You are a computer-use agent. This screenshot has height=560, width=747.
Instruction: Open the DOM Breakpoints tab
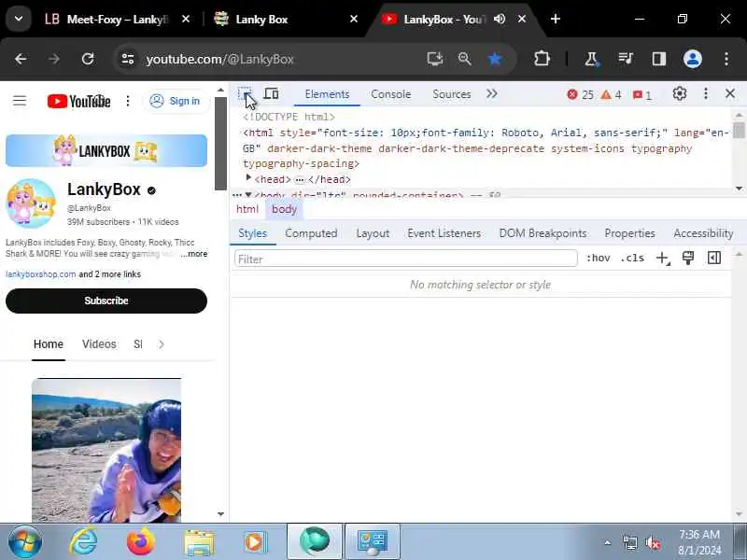(x=543, y=233)
